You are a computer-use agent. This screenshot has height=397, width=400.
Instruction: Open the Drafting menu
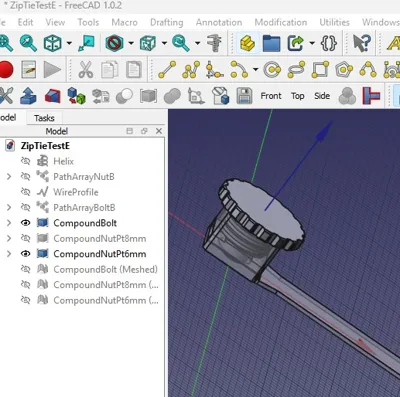click(167, 23)
